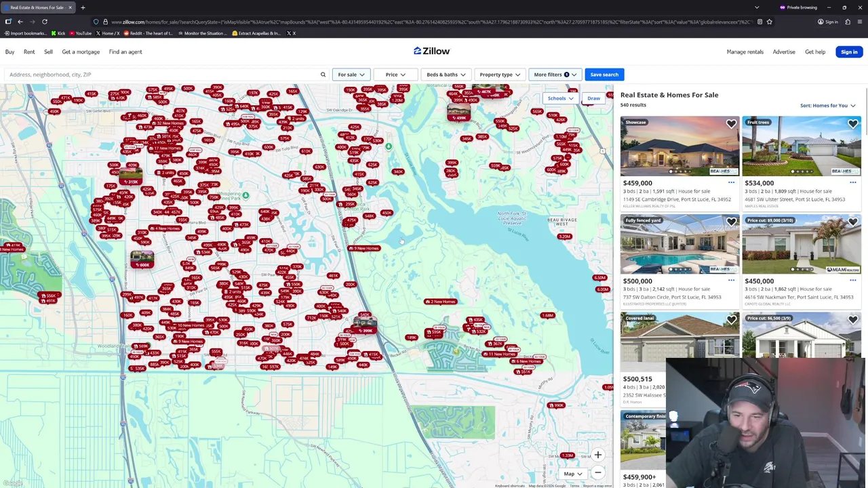Click tracking protection shield icon

pos(96,22)
